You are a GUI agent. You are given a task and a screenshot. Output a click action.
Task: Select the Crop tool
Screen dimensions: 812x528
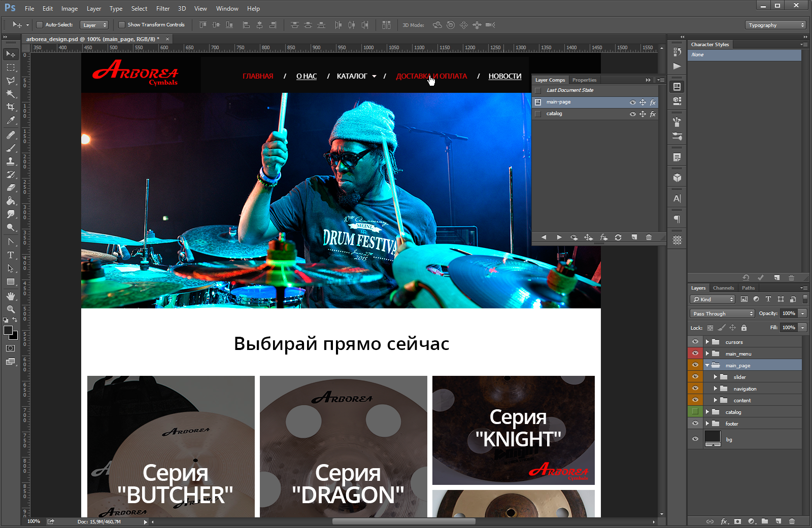pos(11,107)
